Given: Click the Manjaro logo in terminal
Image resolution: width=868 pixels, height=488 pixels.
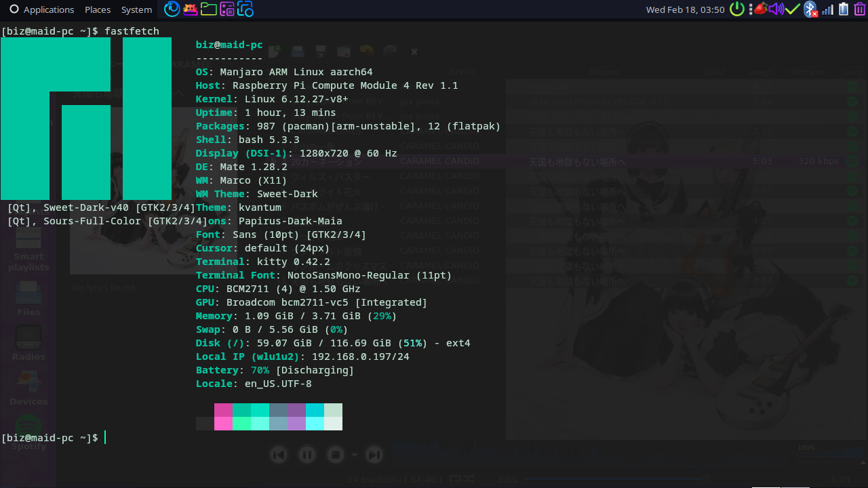Looking at the screenshot, I should [86, 119].
